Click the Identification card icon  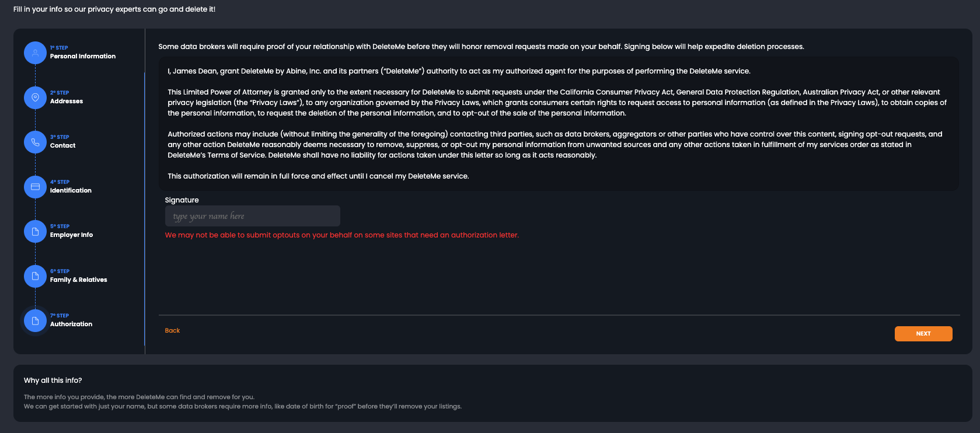click(x=35, y=187)
